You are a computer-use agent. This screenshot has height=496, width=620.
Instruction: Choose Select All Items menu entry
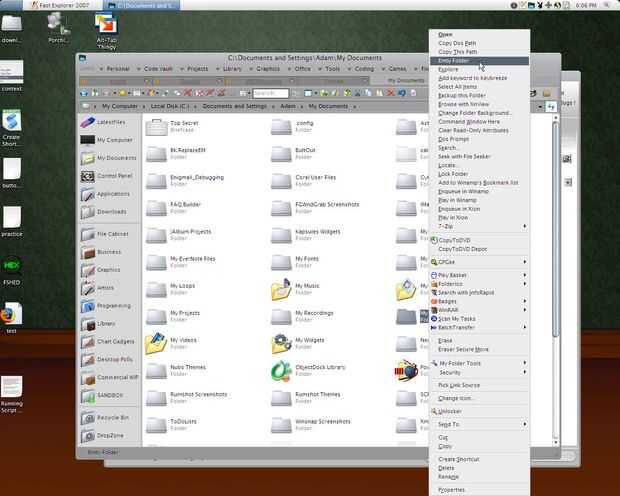(479, 87)
